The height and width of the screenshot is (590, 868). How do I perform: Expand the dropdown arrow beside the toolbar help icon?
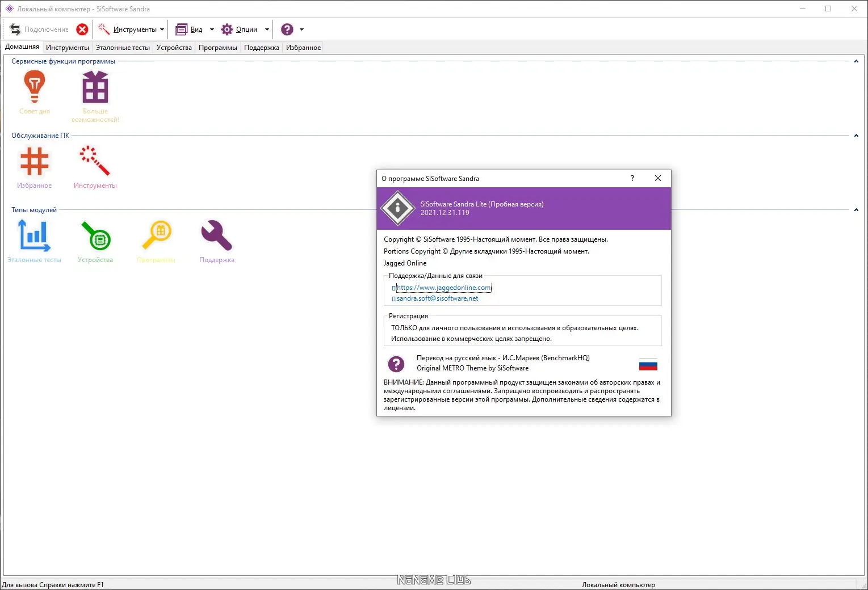pos(301,29)
